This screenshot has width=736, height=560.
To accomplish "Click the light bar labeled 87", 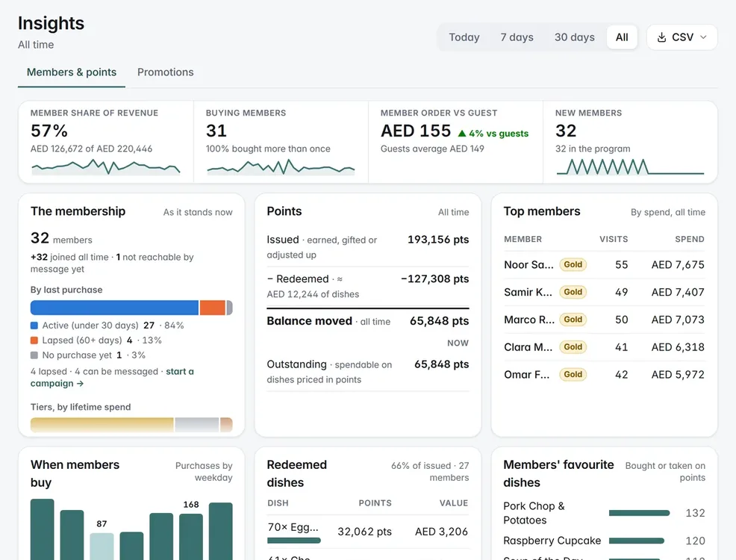I will tap(102, 547).
